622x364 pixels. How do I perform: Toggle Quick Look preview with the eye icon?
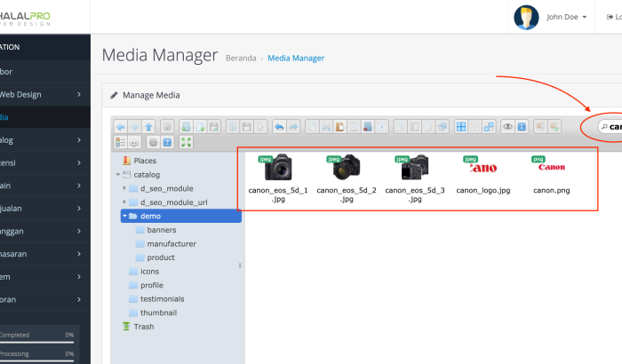click(507, 127)
